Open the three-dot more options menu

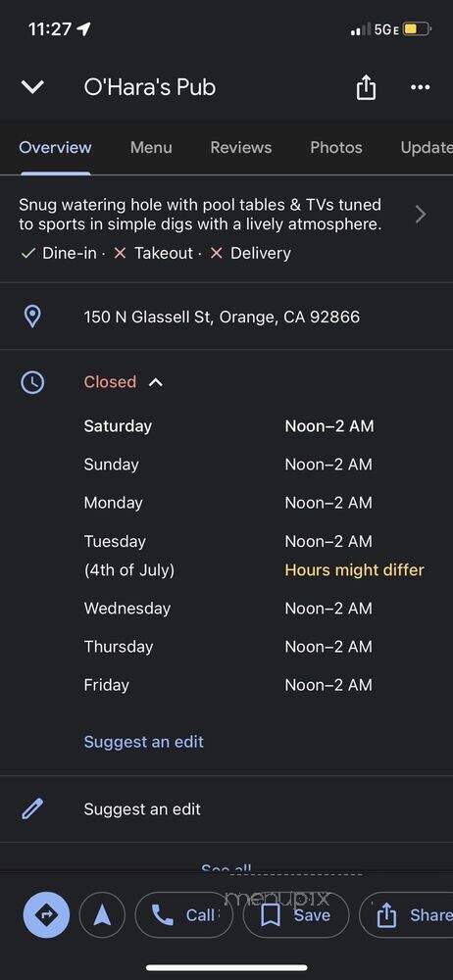pos(420,87)
